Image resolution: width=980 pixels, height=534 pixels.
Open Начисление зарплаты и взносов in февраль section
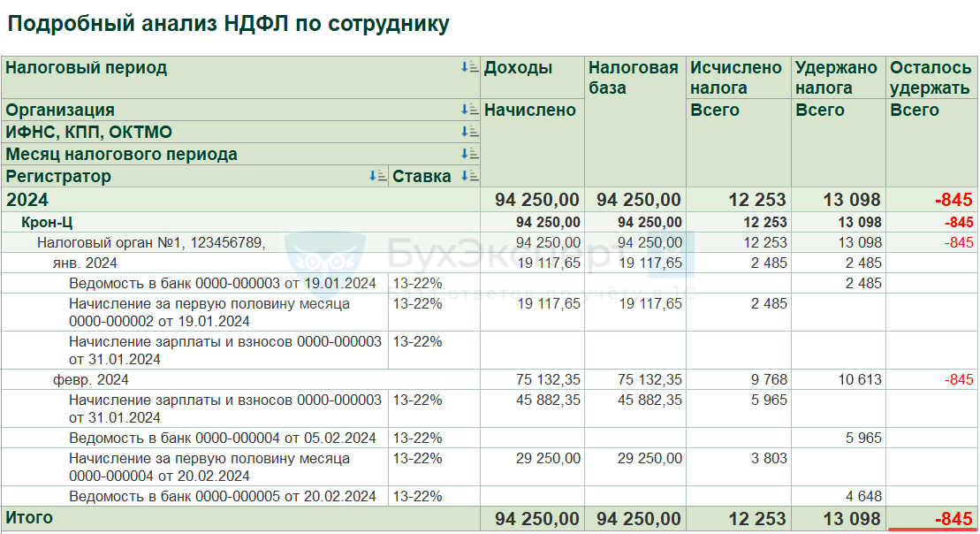pos(225,408)
